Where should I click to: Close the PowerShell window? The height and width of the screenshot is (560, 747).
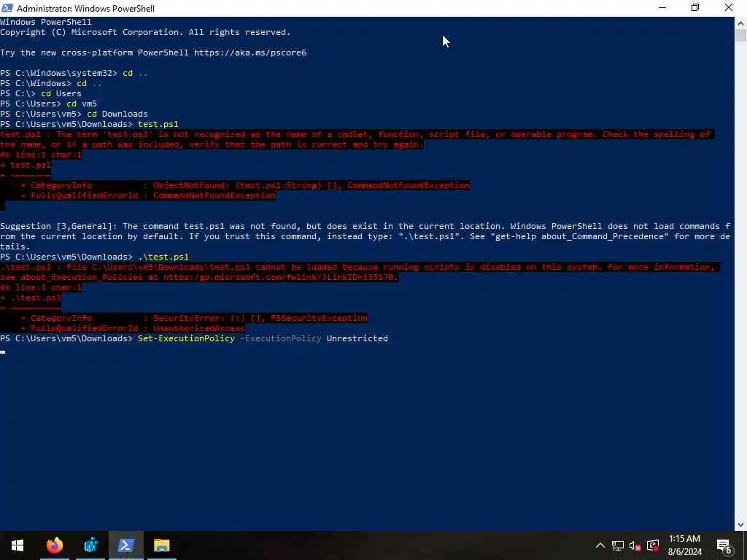pos(729,8)
